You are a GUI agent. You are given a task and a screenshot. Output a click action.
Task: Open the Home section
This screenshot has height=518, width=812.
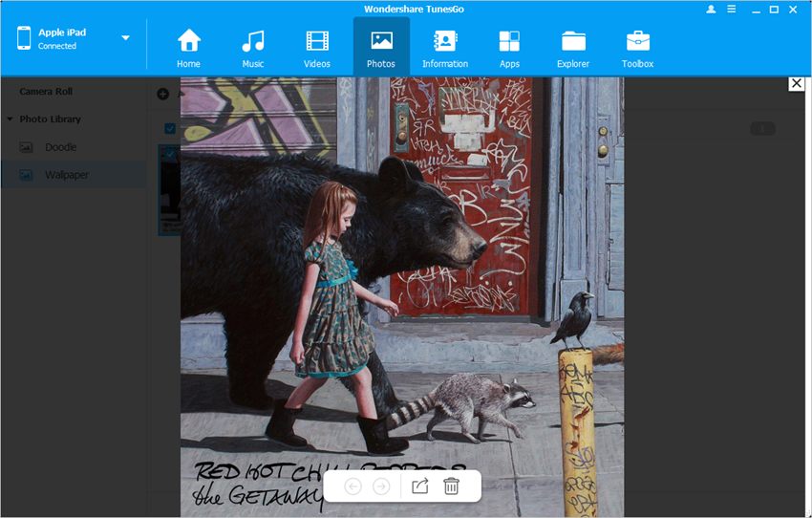[188, 48]
